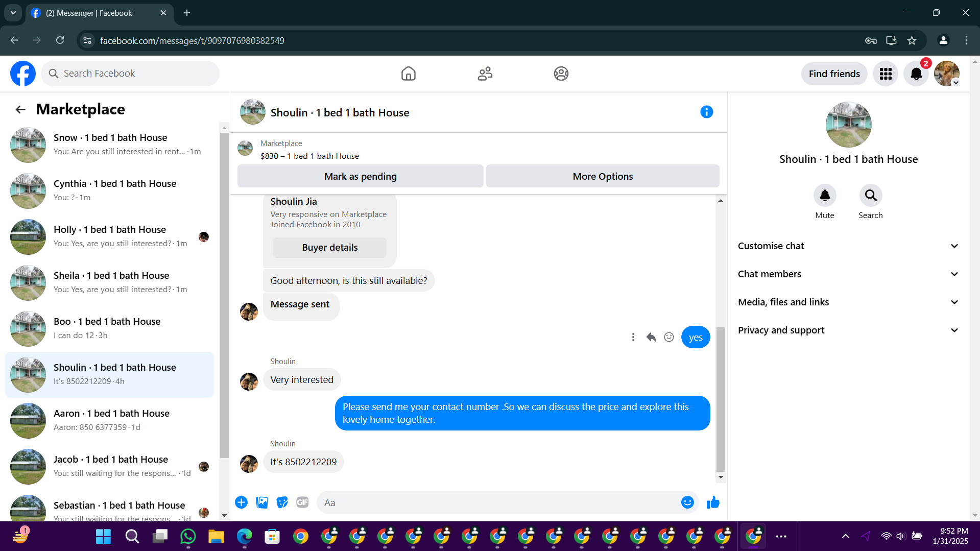The height and width of the screenshot is (551, 980).
Task: Open the install app icon in address bar
Action: 891,40
